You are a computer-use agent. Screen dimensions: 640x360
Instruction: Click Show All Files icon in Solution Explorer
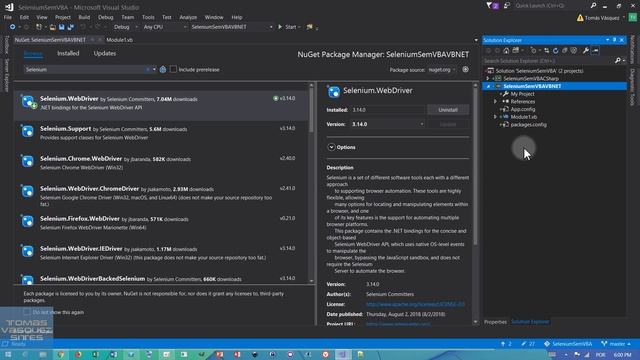click(x=574, y=51)
